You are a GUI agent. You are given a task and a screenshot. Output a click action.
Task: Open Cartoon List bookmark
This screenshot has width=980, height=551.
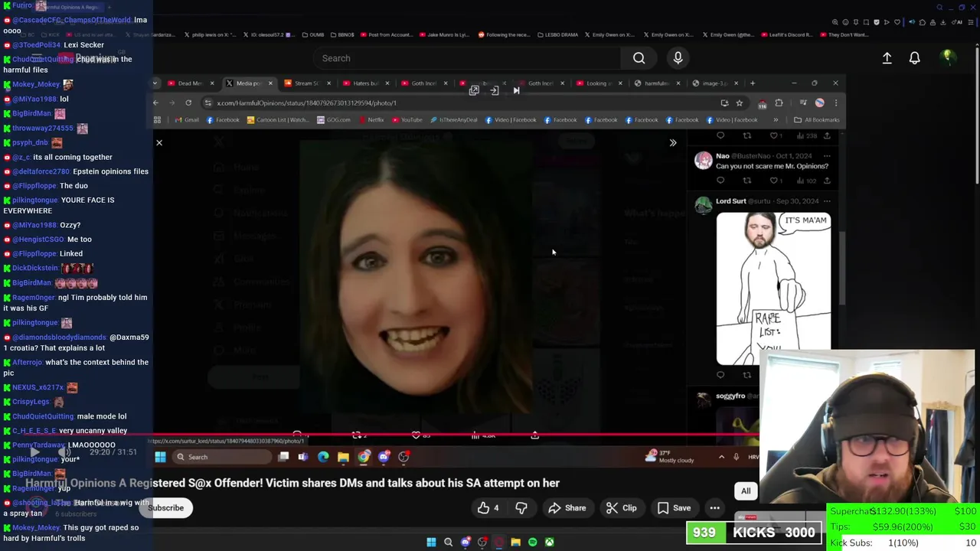tap(277, 119)
